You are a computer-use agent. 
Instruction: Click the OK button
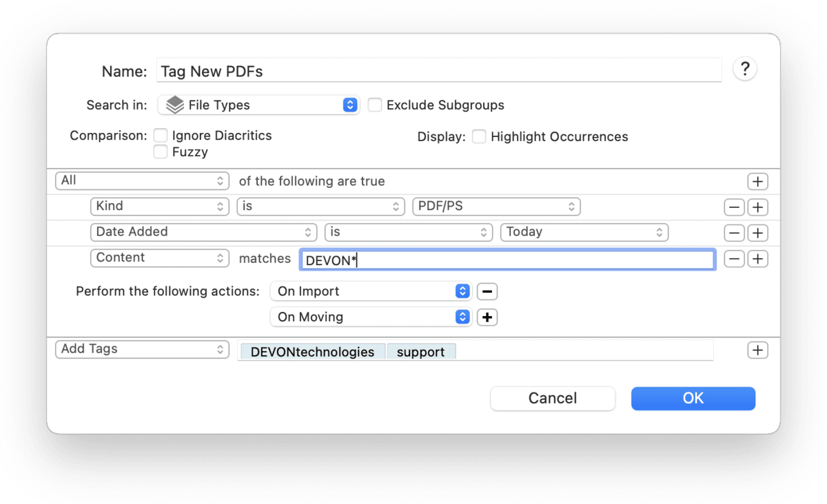pos(693,398)
